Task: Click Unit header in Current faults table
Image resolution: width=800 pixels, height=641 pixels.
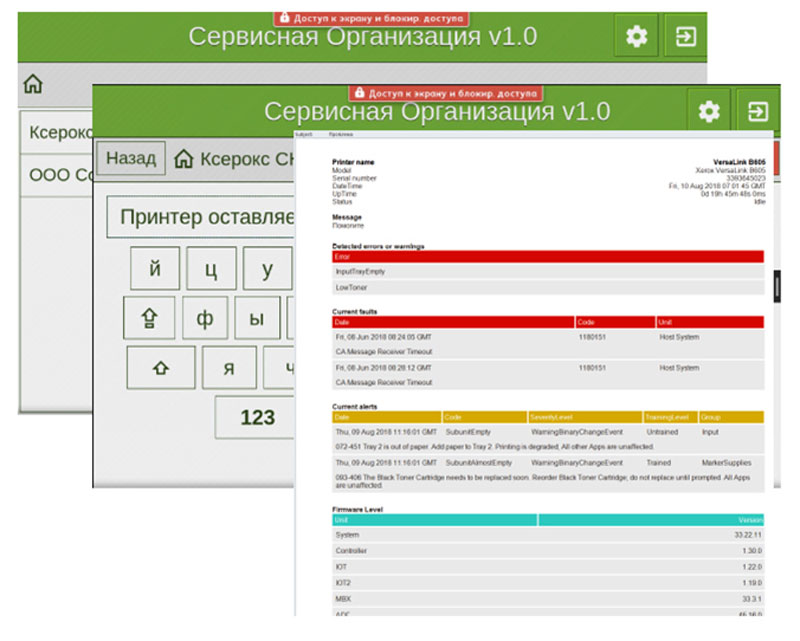Action: point(710,322)
